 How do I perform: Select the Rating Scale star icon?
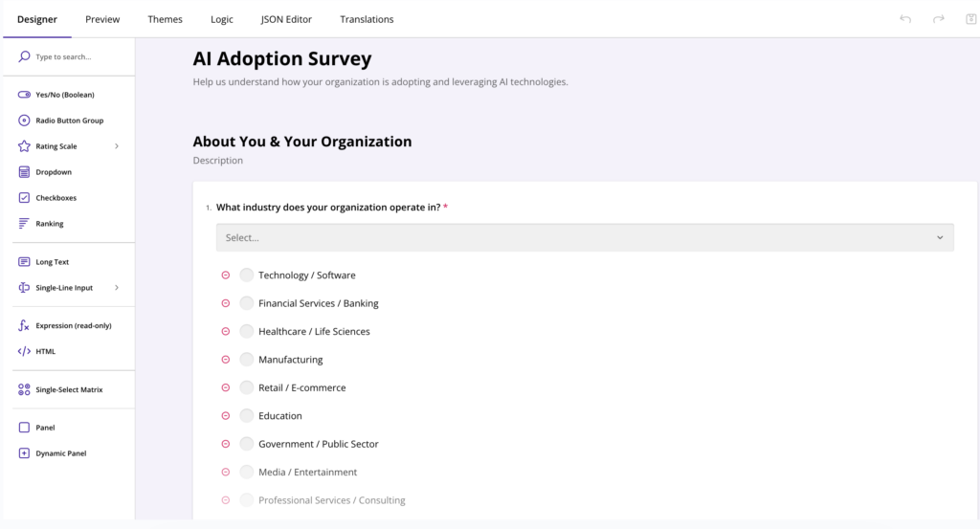pyautogui.click(x=24, y=146)
